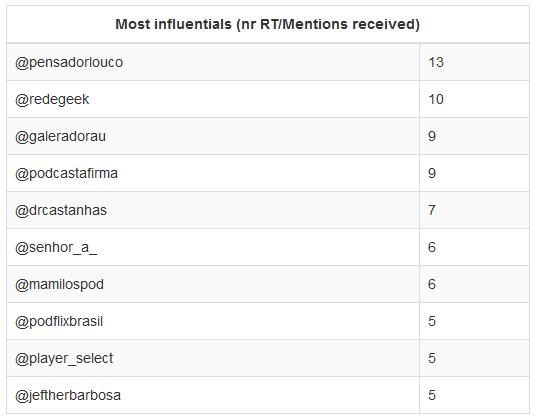538x420 pixels.
Task: Select the 9 count beside galeradorau
Action: point(432,137)
